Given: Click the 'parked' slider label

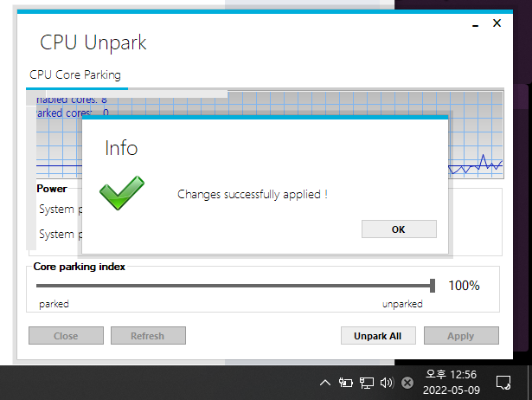Looking at the screenshot, I should (x=54, y=304).
